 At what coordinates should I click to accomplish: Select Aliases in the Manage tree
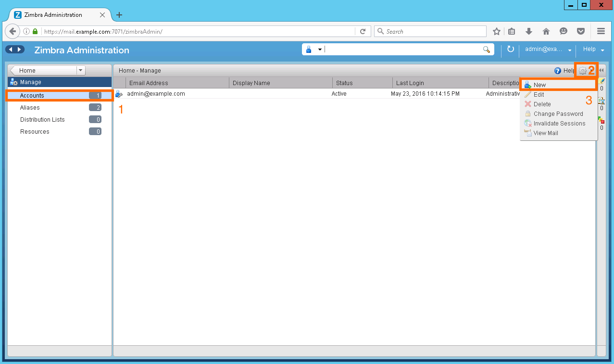point(60,108)
